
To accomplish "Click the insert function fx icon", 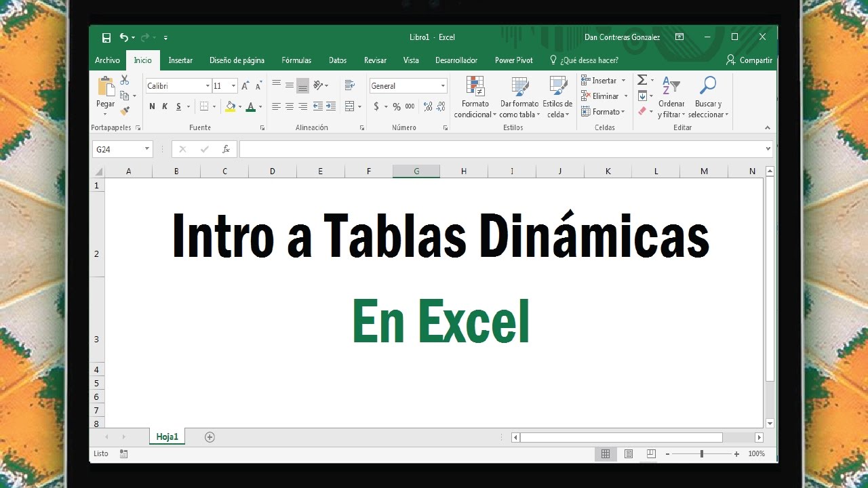I will coord(226,149).
